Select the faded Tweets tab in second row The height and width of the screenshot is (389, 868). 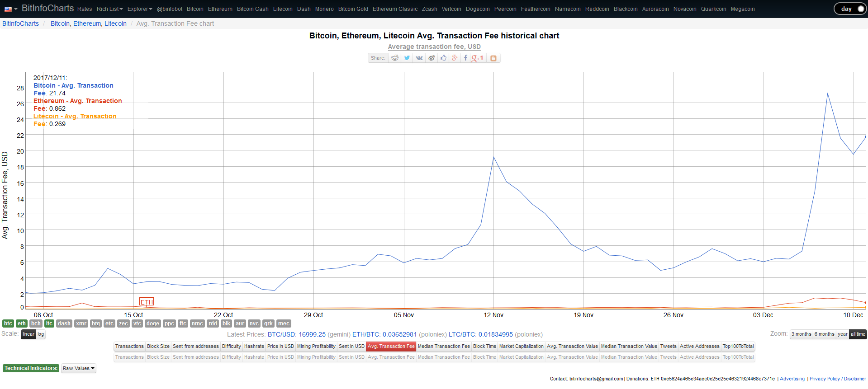(x=669, y=357)
